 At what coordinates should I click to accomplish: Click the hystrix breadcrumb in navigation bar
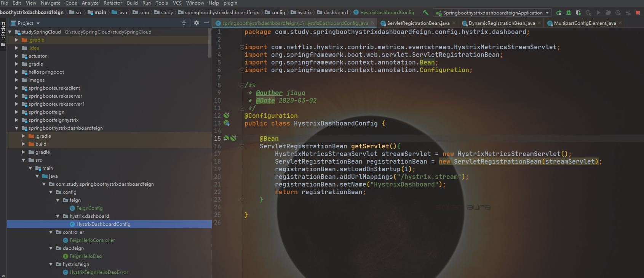[301, 13]
